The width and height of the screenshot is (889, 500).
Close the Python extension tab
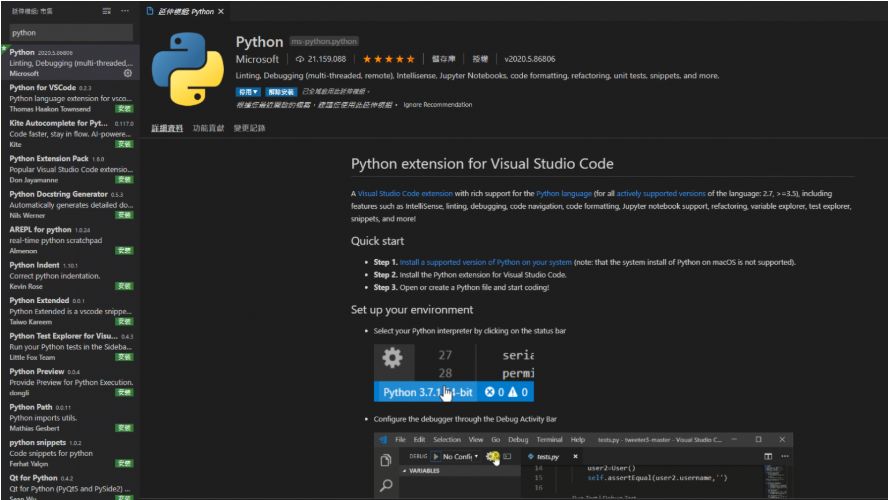coord(222,12)
